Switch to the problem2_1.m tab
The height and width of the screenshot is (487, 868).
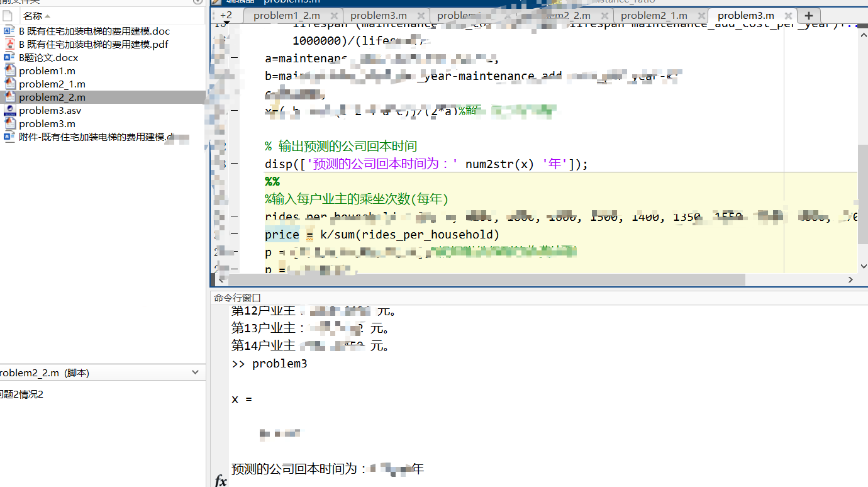click(654, 16)
